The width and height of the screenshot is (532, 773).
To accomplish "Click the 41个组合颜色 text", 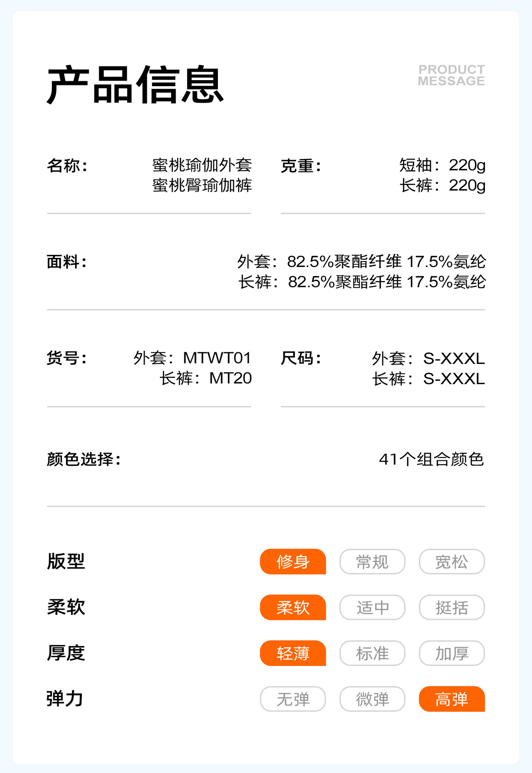I will tap(431, 459).
